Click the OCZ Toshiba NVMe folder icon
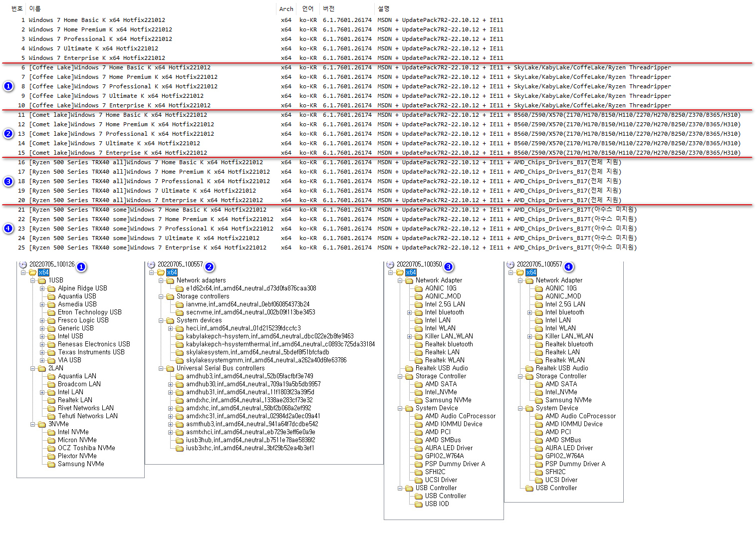The width and height of the screenshot is (756, 535). [51, 448]
